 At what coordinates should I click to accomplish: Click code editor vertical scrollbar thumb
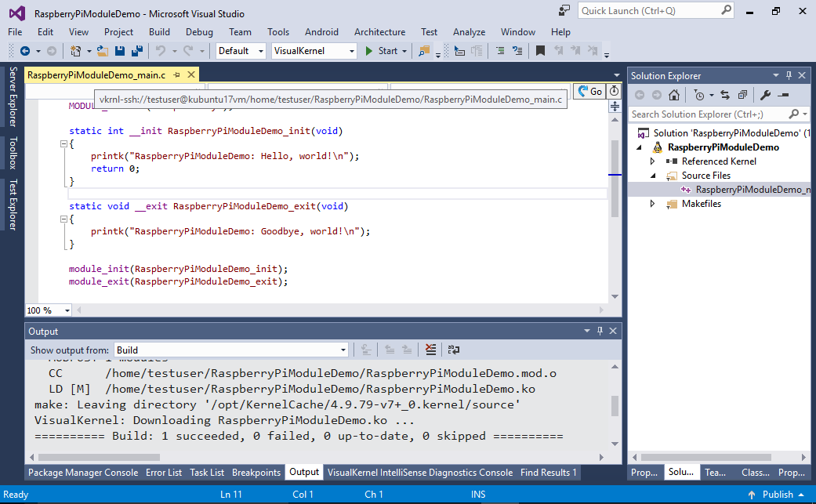pos(615,178)
